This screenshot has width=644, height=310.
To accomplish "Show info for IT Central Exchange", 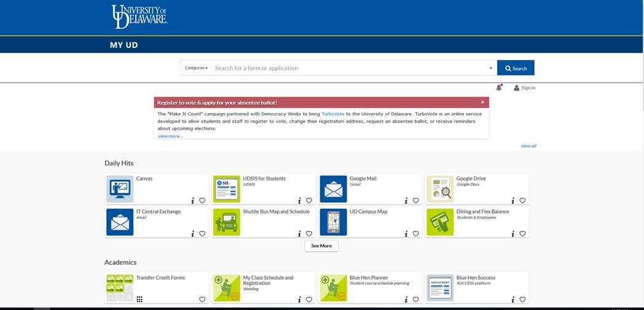I will (x=192, y=234).
